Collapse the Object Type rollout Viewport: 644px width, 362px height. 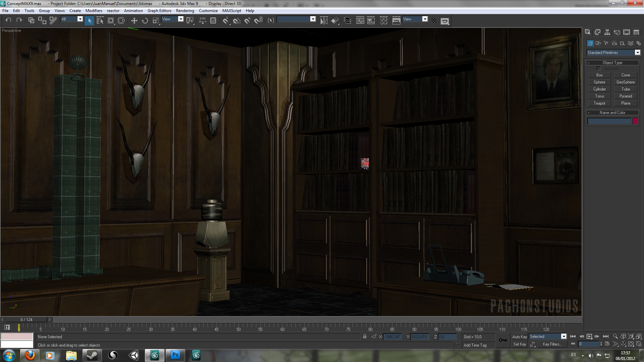pyautogui.click(x=612, y=63)
